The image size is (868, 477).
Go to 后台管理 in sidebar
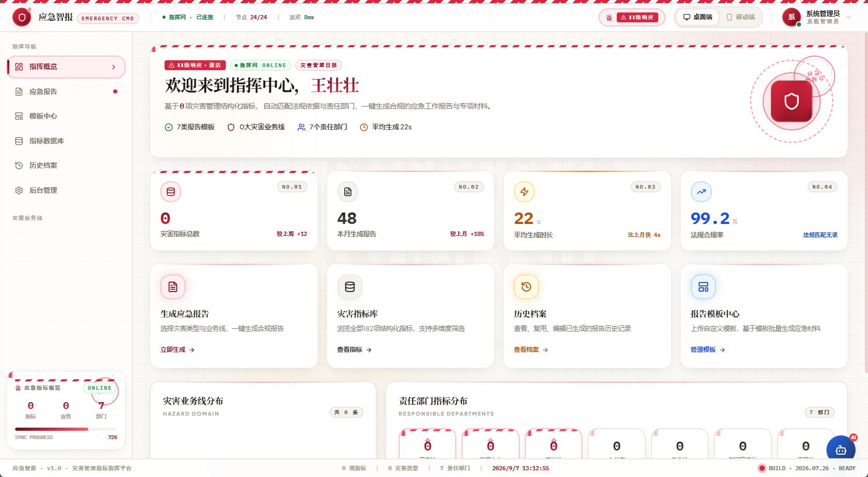[66, 190]
